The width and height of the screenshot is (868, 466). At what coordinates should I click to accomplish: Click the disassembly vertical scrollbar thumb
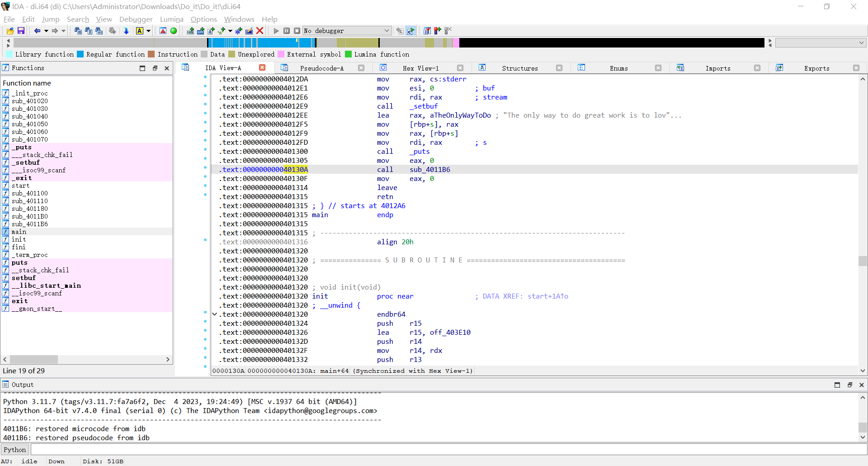[863, 261]
